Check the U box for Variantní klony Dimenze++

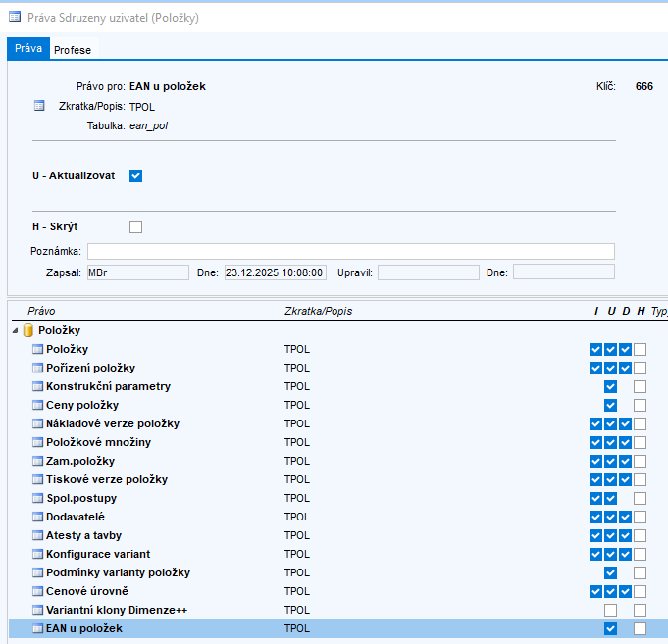[611, 611]
